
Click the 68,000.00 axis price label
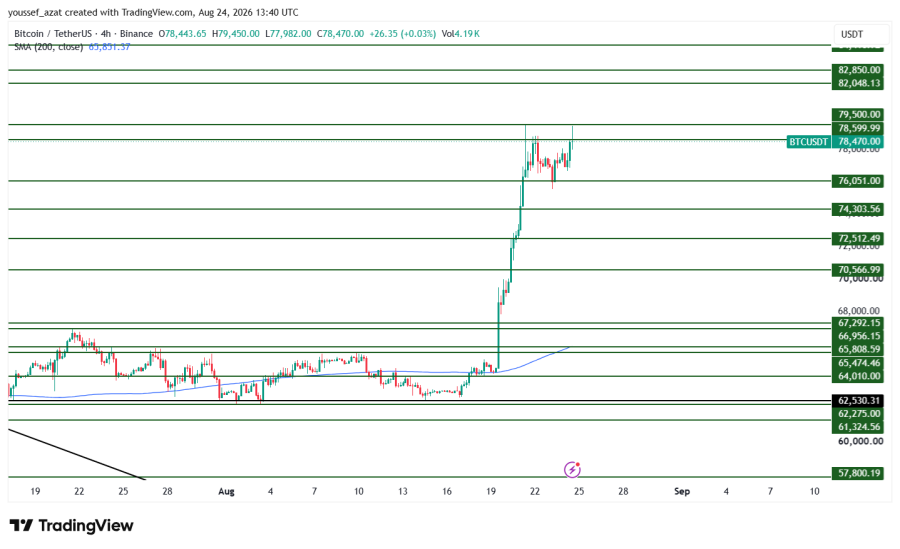point(859,311)
